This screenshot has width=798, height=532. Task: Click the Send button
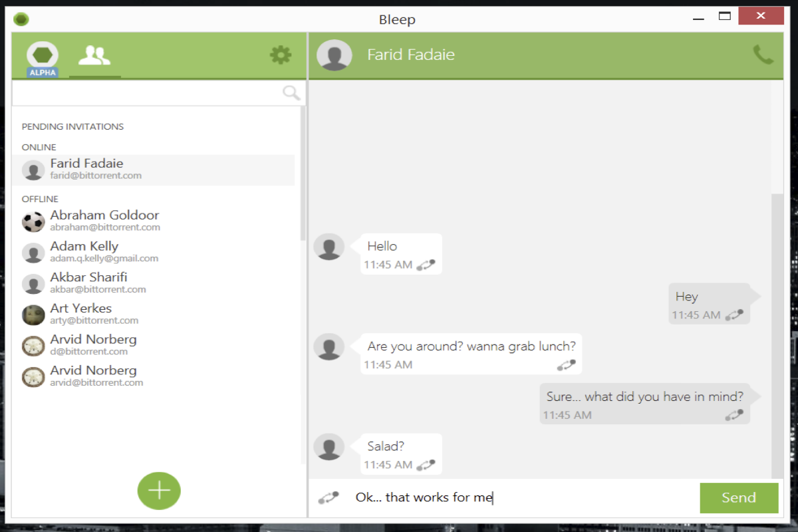(738, 497)
